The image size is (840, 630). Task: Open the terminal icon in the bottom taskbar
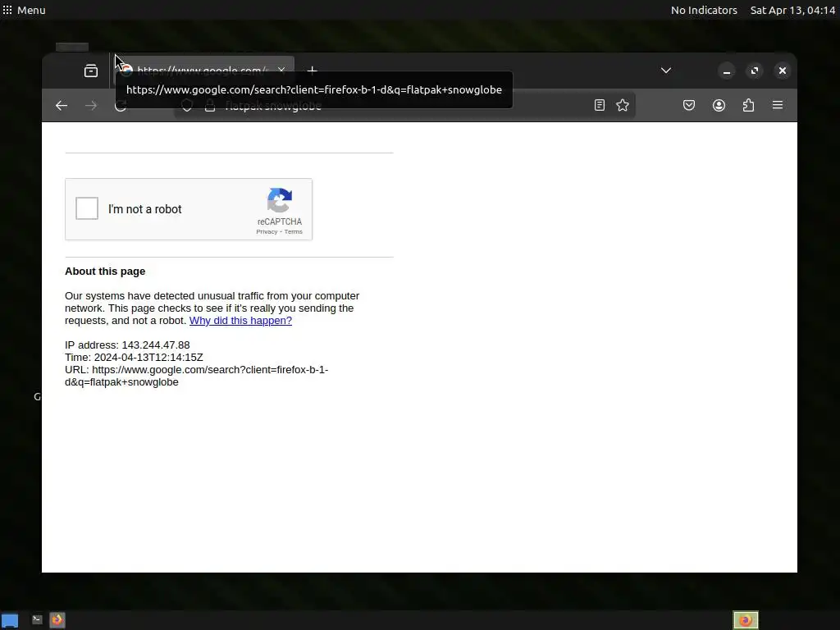(37, 620)
